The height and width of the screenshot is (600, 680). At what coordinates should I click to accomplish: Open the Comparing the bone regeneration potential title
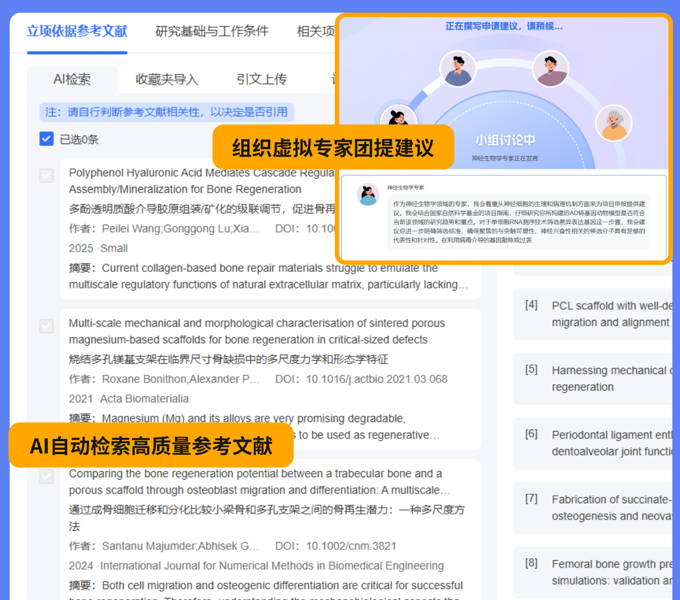pyautogui.click(x=259, y=482)
